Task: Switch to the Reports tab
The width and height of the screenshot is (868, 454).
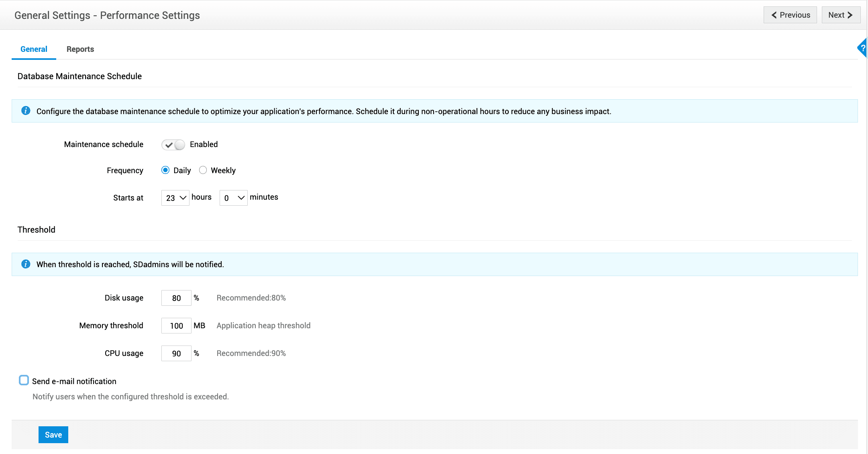Action: coord(80,49)
